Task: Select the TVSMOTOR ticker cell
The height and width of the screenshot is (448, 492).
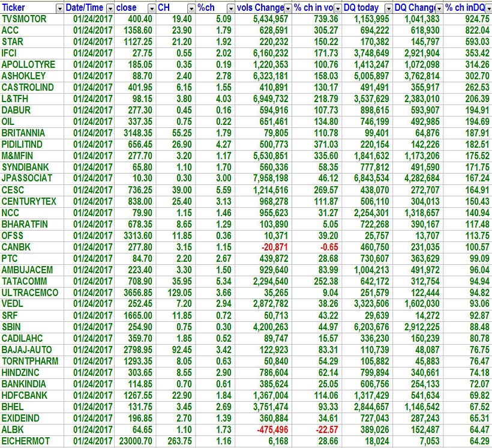Action: point(24,19)
